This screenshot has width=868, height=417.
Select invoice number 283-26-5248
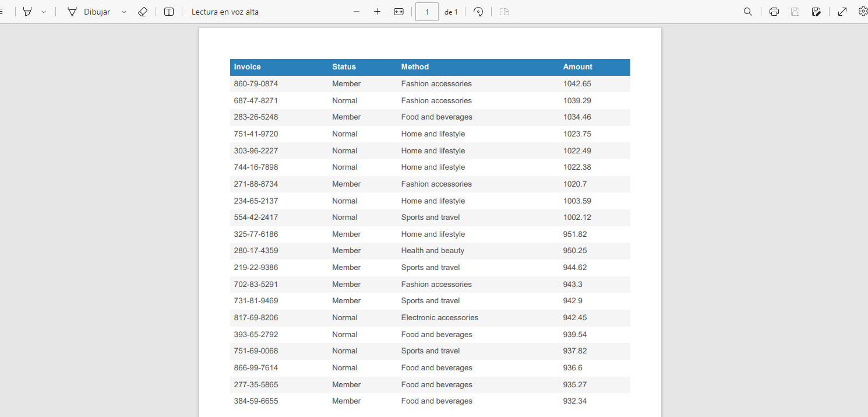point(256,117)
